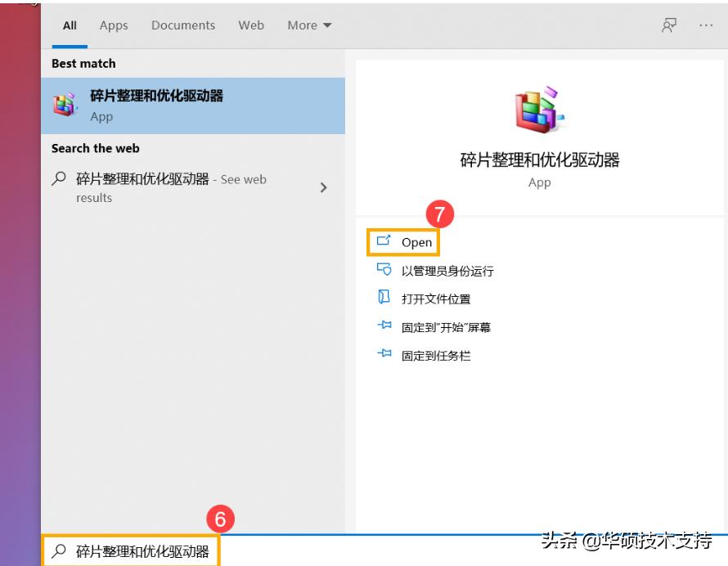Run 碎片整理和优化驱动器 as administrator
Screen dimensions: 728x566
pos(448,271)
